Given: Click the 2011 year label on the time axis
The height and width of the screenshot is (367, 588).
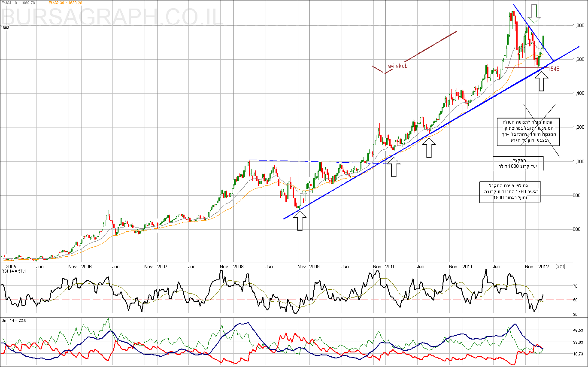Looking at the screenshot, I should click(x=468, y=267).
